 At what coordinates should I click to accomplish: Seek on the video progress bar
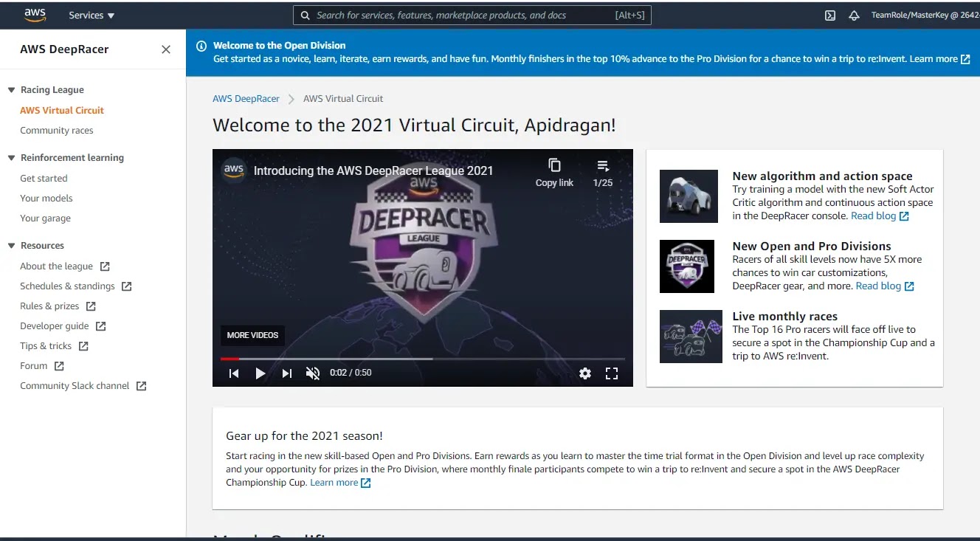[x=423, y=359]
